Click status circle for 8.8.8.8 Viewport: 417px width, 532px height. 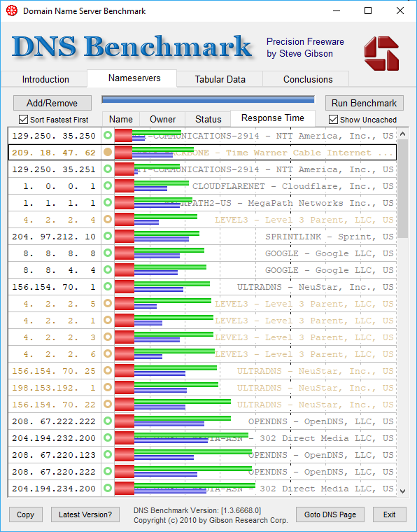pyautogui.click(x=108, y=253)
